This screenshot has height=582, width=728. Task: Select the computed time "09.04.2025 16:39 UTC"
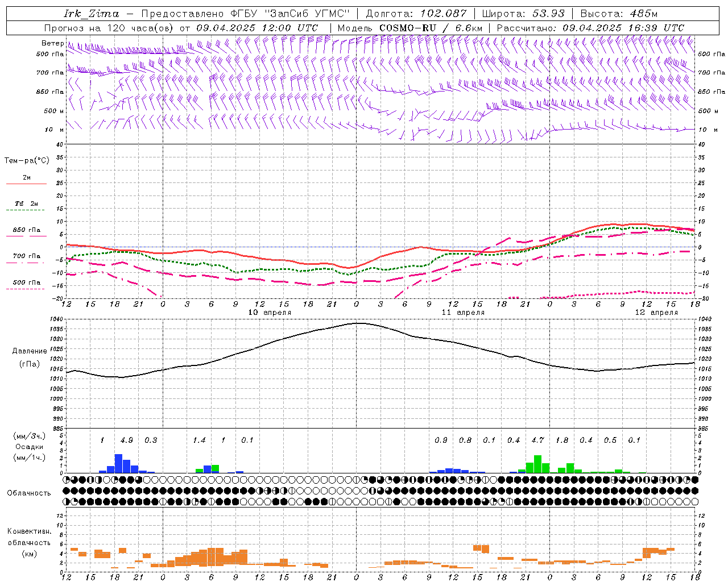(x=623, y=28)
